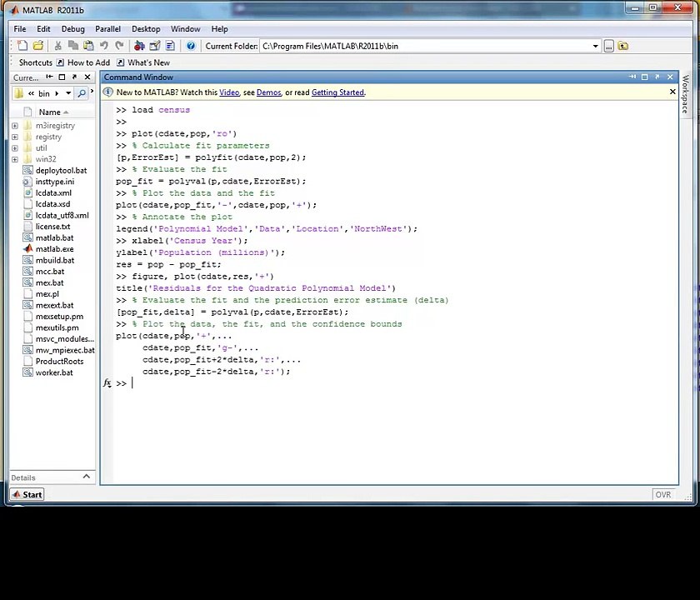Click the How to Add shortcut
This screenshot has width=700, height=600.
(x=83, y=62)
